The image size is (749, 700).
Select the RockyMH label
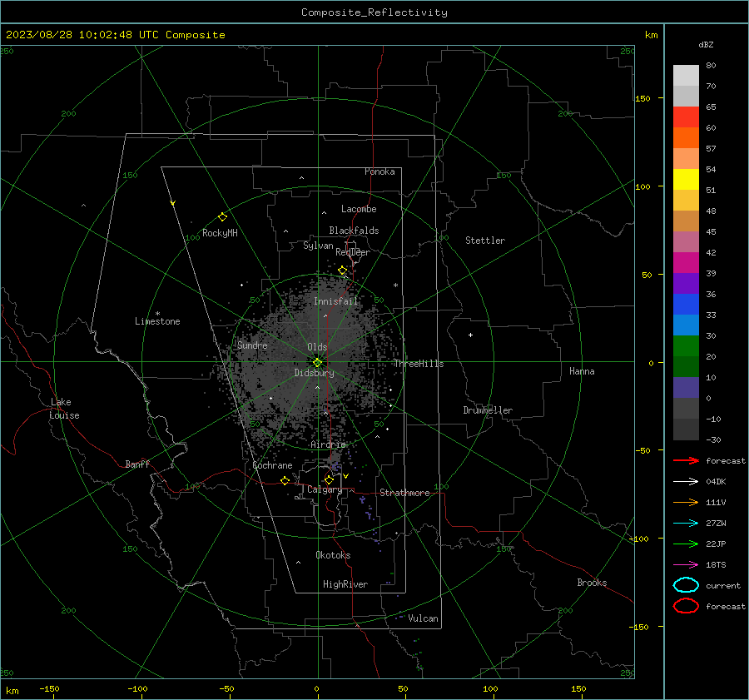[x=220, y=233]
